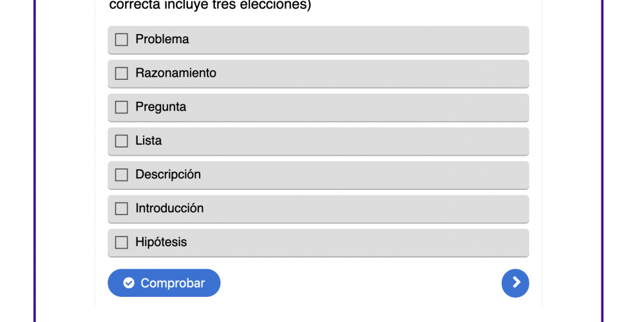The image size is (644, 322).
Task: Enable the Lista checkbox
Action: click(121, 141)
